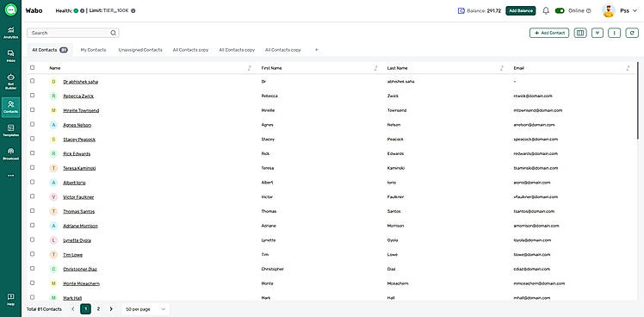644x317 pixels.
Task: Sort by the Email column
Action: [x=628, y=68]
